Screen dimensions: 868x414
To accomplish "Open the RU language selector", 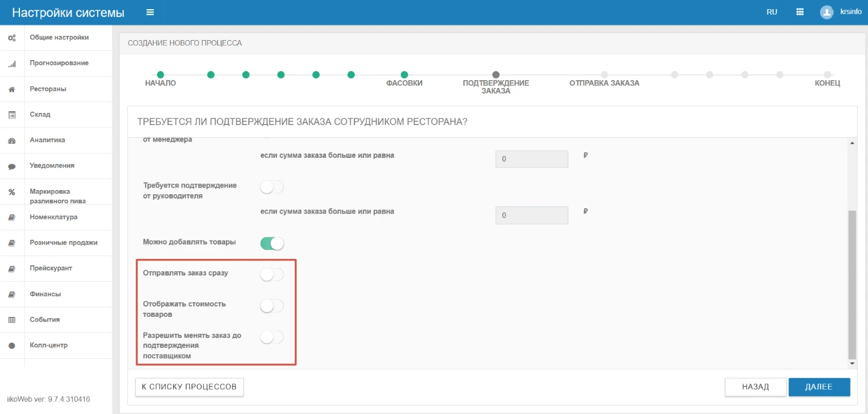I will pos(772,12).
